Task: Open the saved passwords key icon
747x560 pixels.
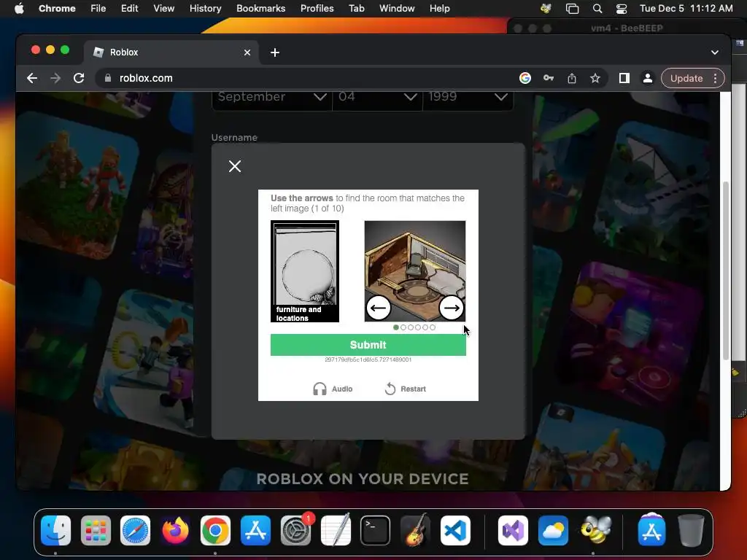Action: pos(549,78)
